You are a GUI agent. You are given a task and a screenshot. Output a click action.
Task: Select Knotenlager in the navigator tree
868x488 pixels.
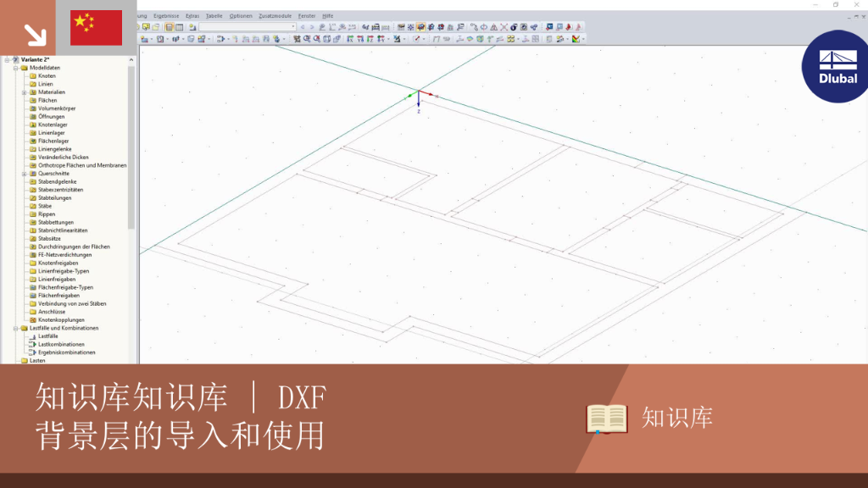point(53,125)
